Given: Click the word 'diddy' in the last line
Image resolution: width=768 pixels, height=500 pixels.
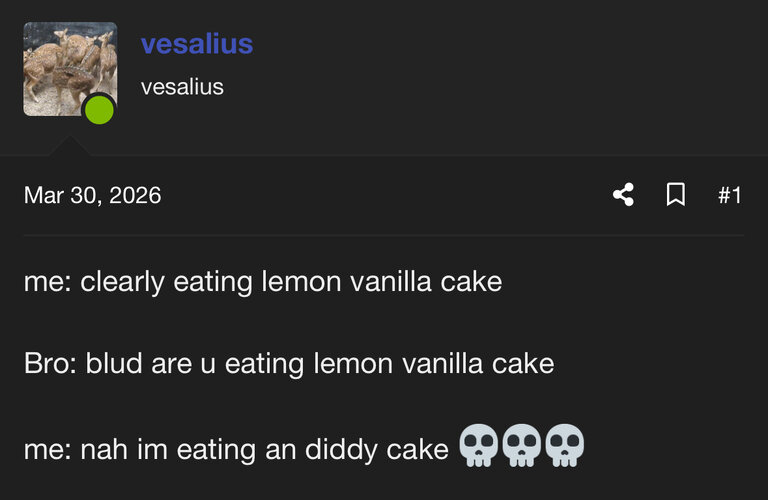Looking at the screenshot, I should pos(341,450).
